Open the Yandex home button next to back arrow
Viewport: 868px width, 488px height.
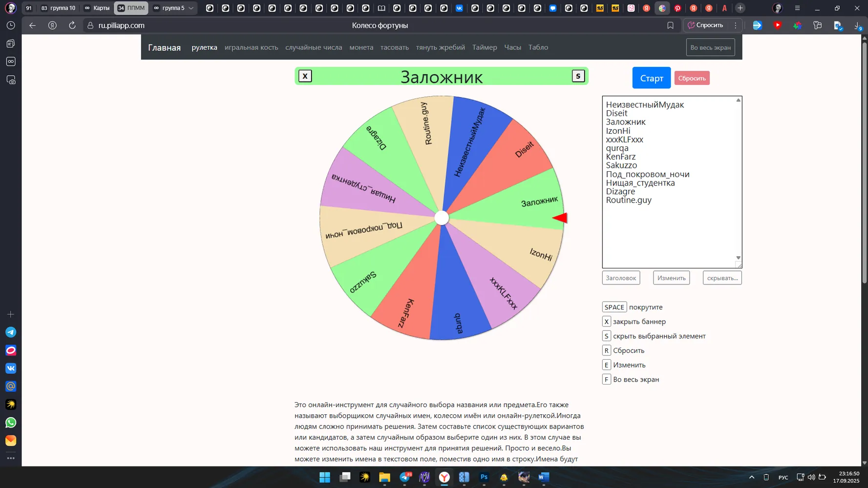52,25
